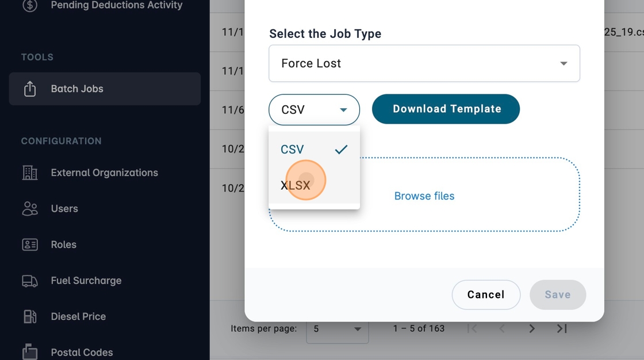
Task: Click the External Organizations building icon
Action: point(30,173)
